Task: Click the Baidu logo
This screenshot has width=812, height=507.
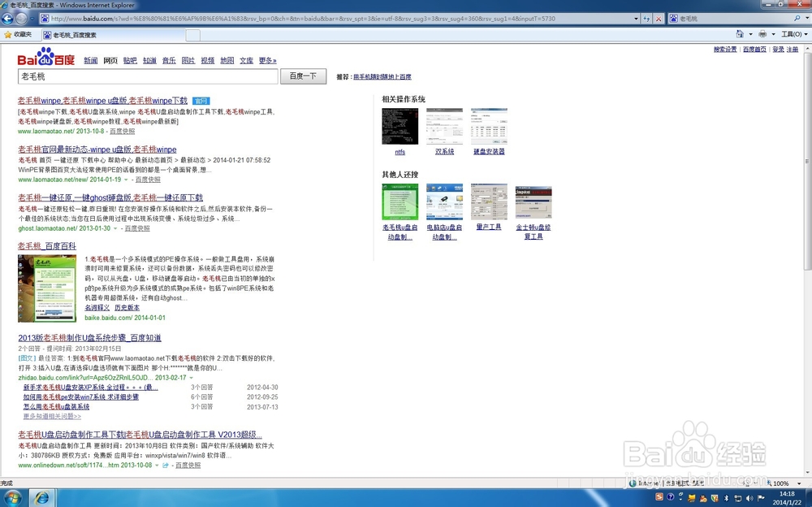Action: 46,57
